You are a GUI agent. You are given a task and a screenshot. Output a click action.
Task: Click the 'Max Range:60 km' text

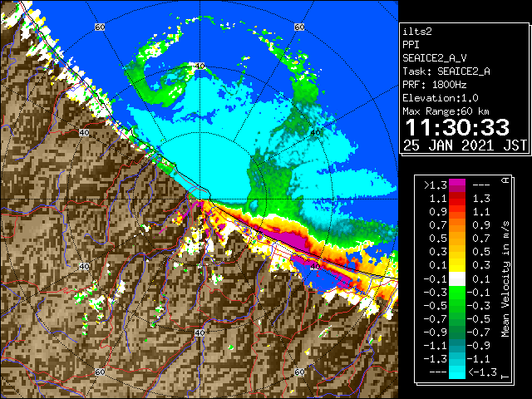(x=446, y=111)
